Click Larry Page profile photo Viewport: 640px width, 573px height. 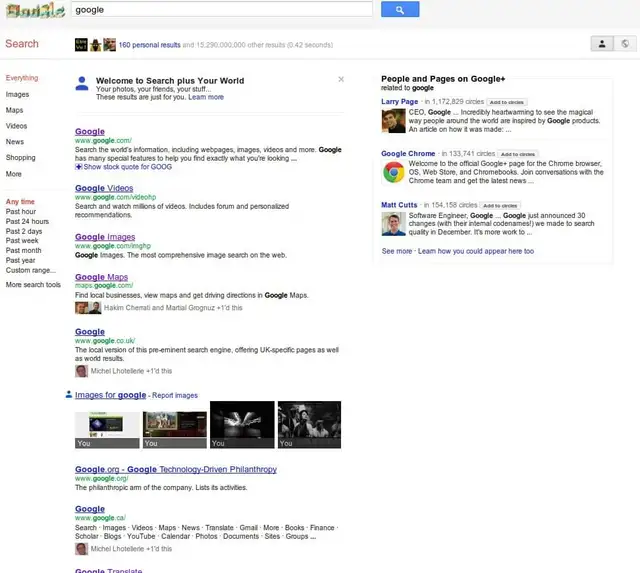pyautogui.click(x=393, y=121)
